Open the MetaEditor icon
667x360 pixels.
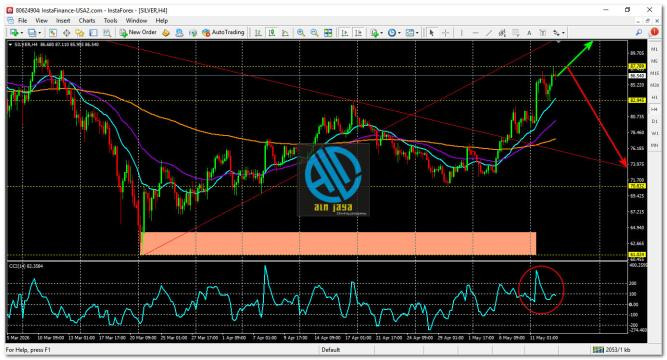[166, 32]
